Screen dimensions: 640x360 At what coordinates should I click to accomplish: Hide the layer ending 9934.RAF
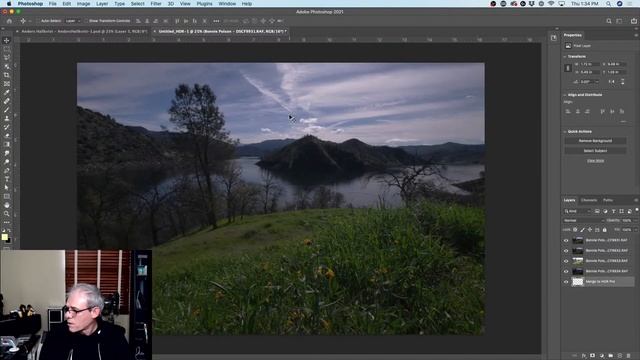point(566,271)
